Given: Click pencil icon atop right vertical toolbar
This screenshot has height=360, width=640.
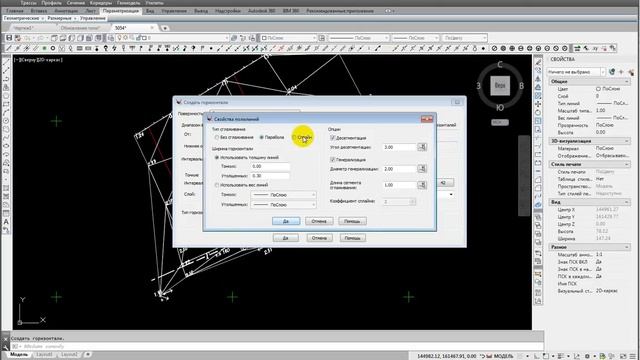Looking at the screenshot, I should pyautogui.click(x=538, y=62).
